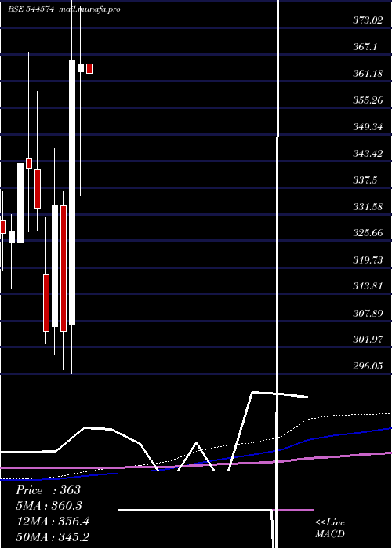Select the tallest white candlestick body
This screenshot has width=392, height=549.
pyautogui.click(x=72, y=193)
